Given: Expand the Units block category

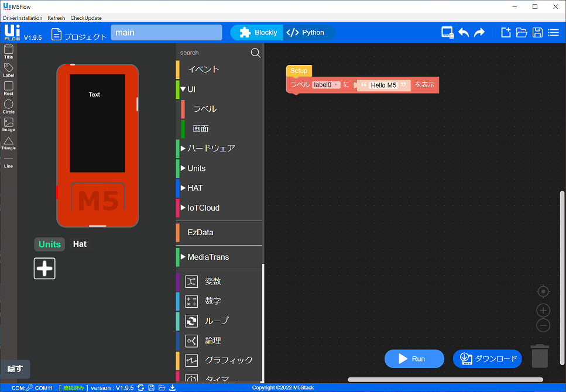Looking at the screenshot, I should [183, 168].
